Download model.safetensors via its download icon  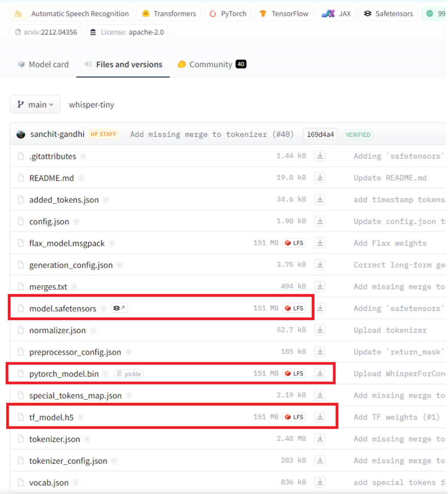click(x=320, y=308)
